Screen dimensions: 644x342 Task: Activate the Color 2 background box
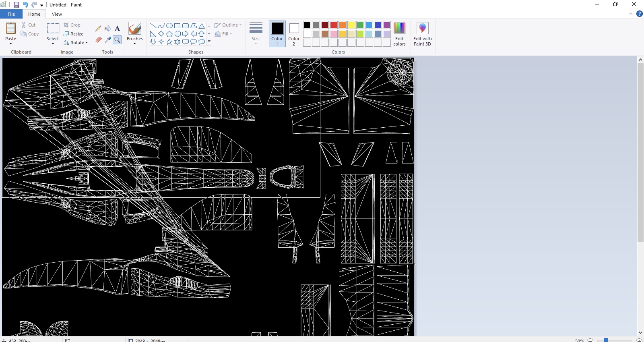(294, 34)
